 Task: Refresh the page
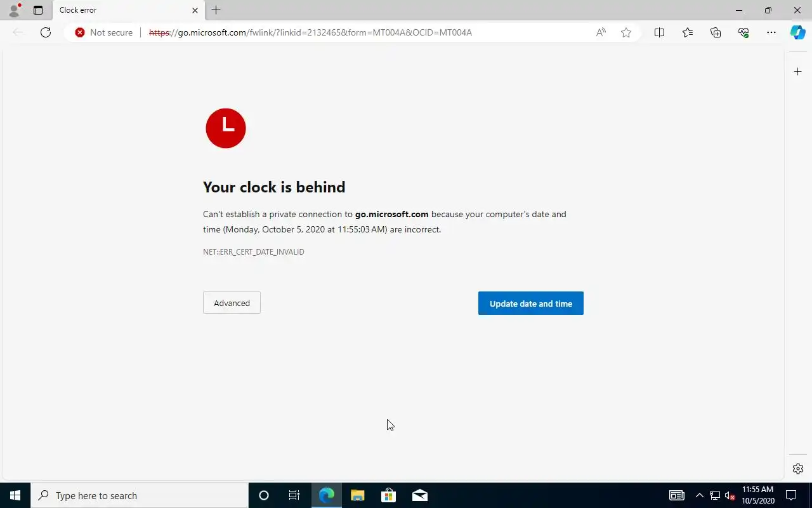pyautogui.click(x=46, y=32)
